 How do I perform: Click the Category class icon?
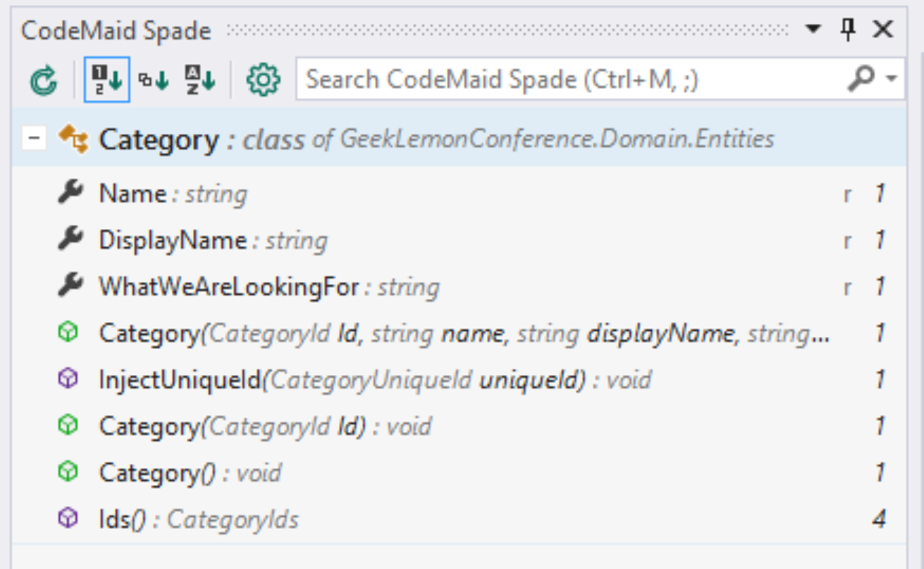pyautogui.click(x=73, y=139)
